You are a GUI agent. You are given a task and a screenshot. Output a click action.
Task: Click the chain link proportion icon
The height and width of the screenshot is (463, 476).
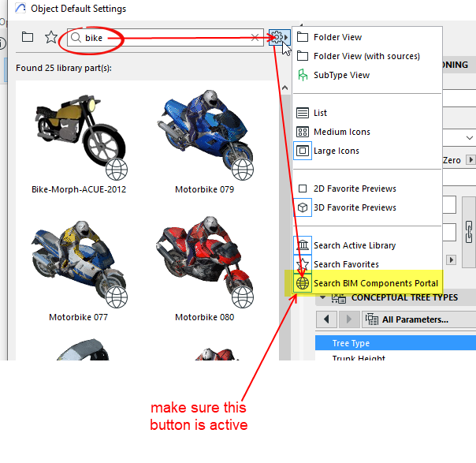point(469,232)
